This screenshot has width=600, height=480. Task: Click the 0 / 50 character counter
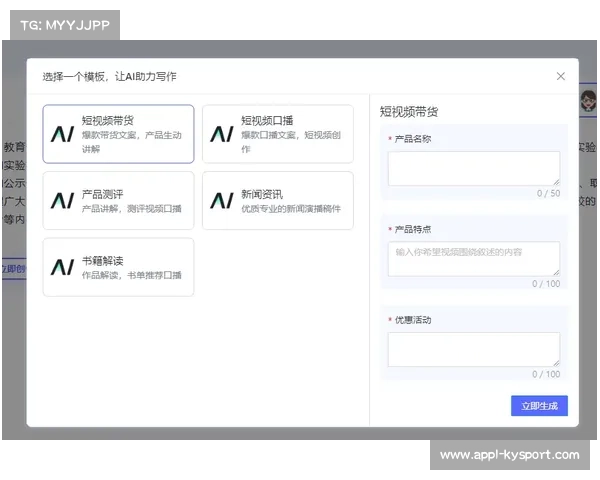548,193
